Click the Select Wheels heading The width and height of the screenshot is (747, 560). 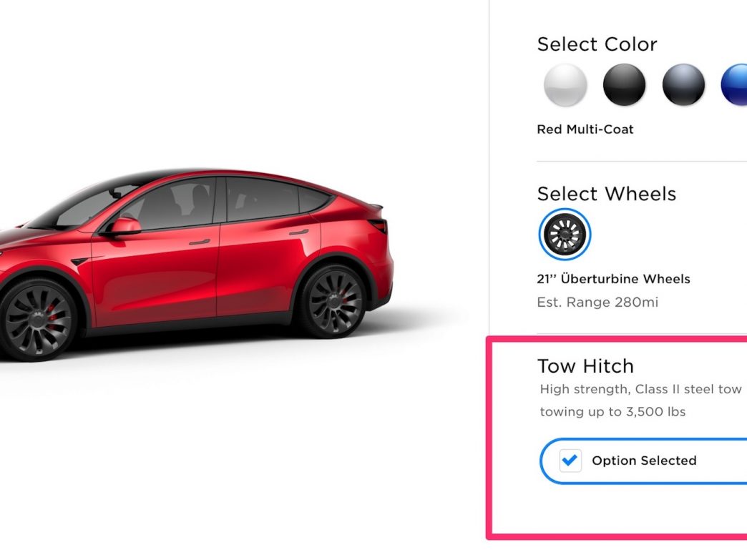pyautogui.click(x=607, y=194)
